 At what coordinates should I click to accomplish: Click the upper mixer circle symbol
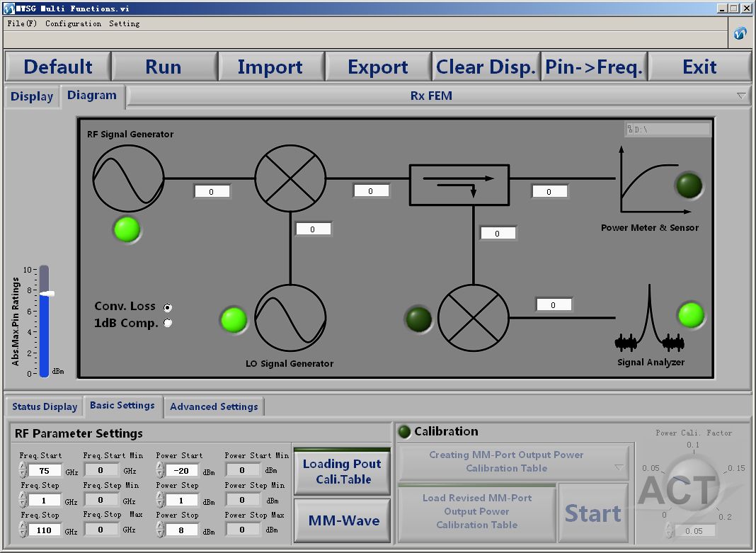click(x=290, y=176)
